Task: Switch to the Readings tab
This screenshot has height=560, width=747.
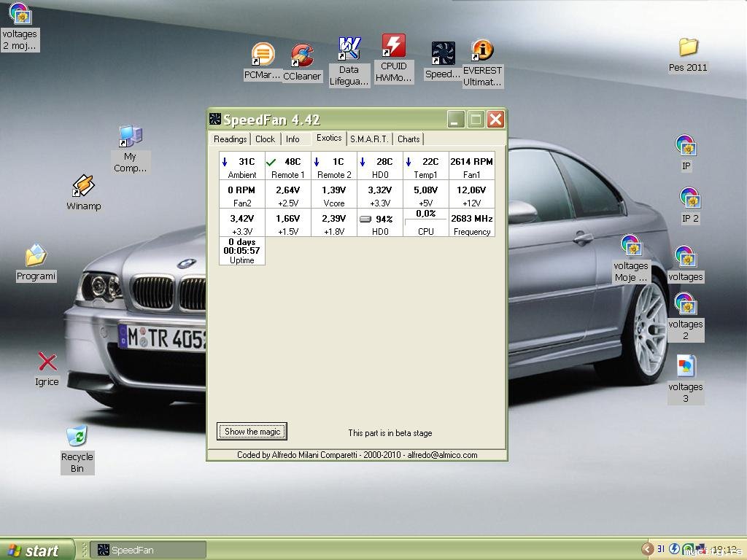Action: coord(230,139)
